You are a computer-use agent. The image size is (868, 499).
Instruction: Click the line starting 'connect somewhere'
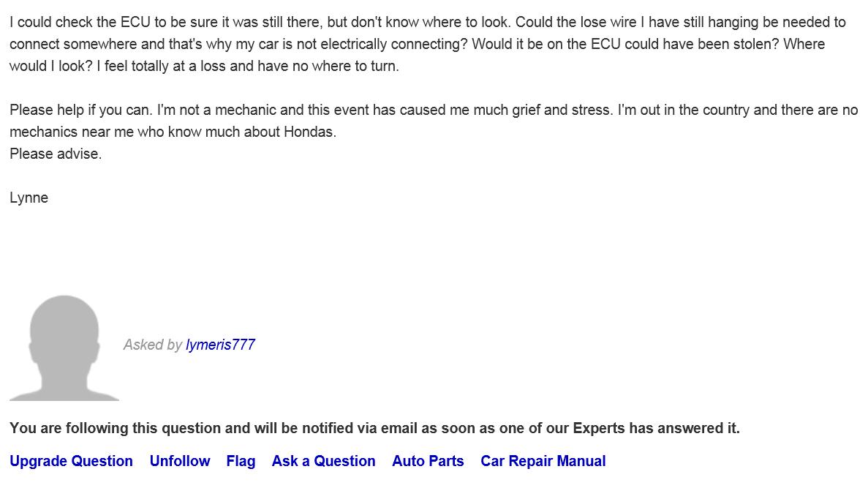[x=417, y=44]
